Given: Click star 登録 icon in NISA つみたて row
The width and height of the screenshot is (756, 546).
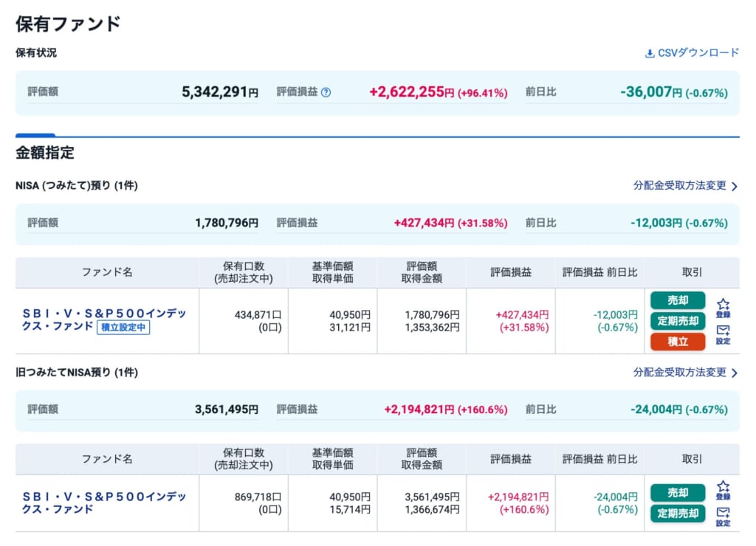Looking at the screenshot, I should [723, 308].
